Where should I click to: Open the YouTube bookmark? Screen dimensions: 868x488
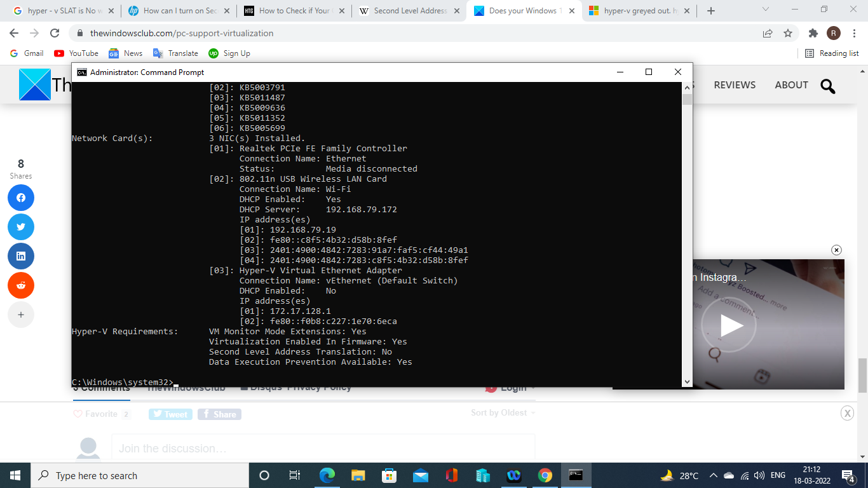coord(76,53)
